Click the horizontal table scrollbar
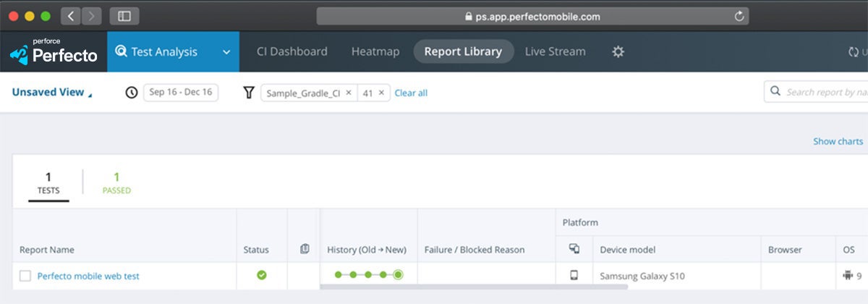This screenshot has height=304, width=868. [474, 287]
